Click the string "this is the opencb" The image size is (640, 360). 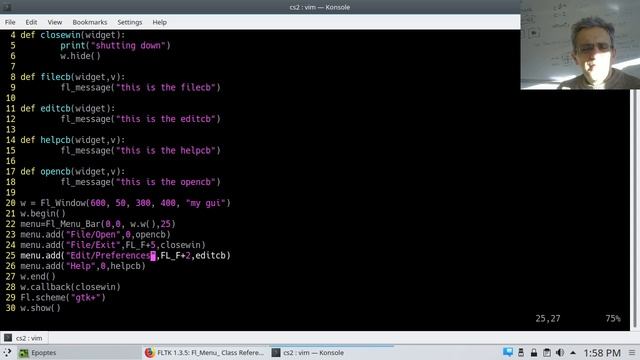(x=166, y=182)
